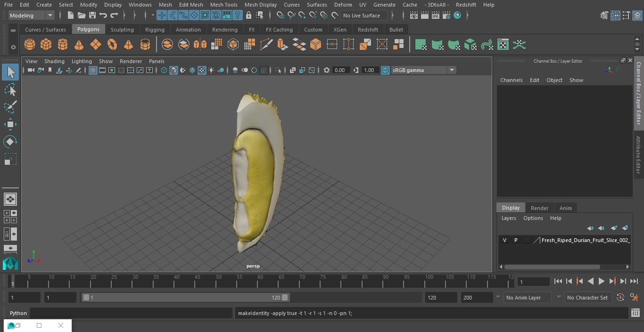Create a new scene file
Screen dimensions: 644x332
(70, 16)
